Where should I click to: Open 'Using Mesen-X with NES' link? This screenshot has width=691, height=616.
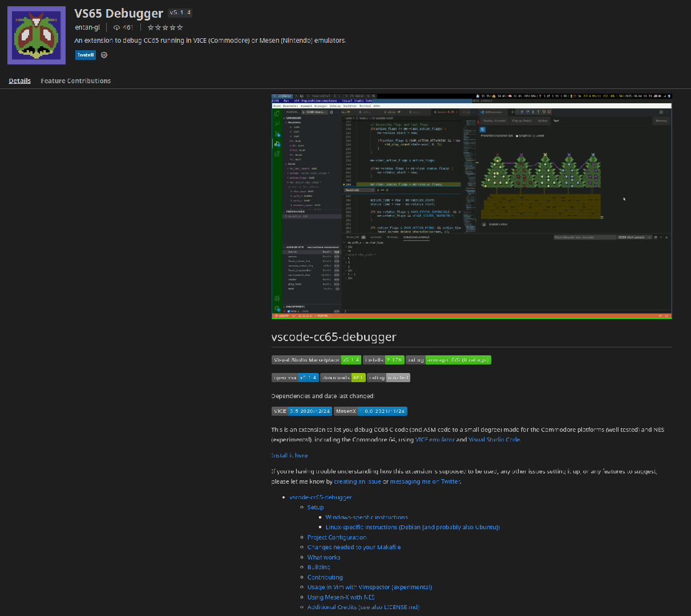[341, 597]
